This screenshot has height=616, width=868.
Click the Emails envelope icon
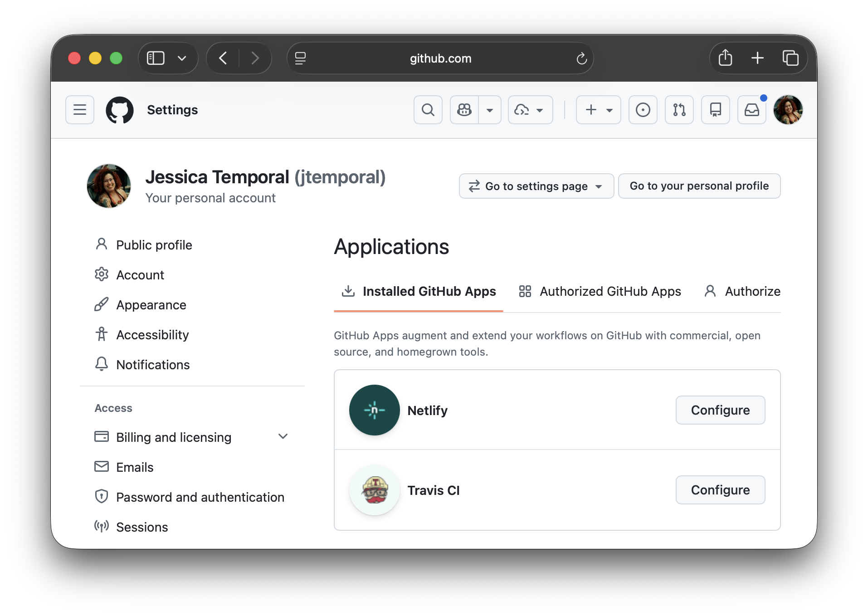(102, 466)
